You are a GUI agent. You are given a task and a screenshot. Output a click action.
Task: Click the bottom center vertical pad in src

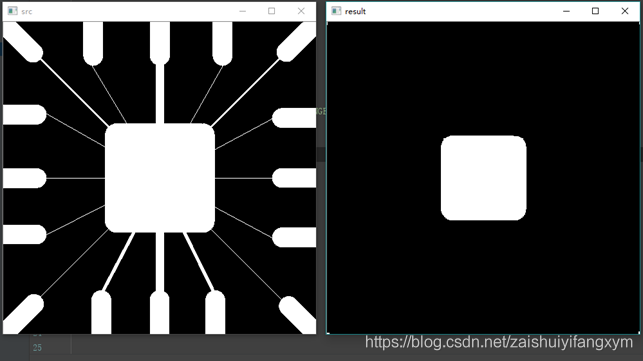click(x=160, y=312)
